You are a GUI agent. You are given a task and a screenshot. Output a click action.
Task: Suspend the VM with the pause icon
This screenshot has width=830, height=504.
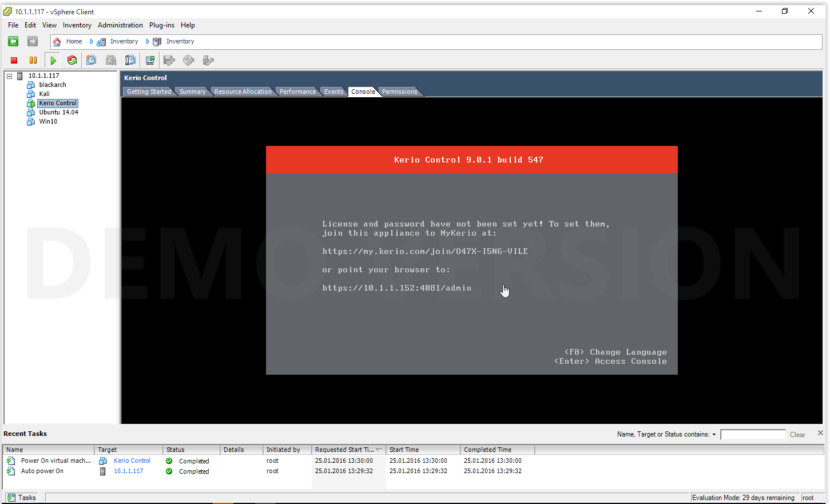tap(33, 60)
